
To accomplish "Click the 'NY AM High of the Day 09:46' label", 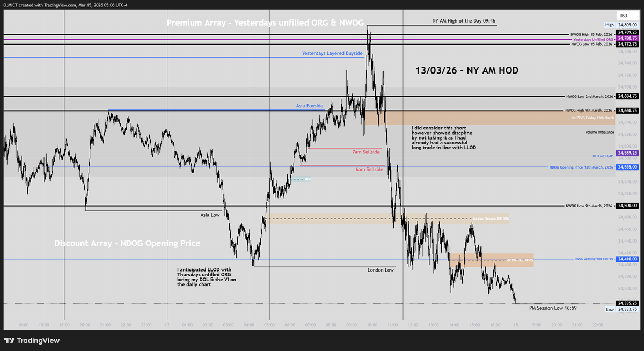I will point(463,21).
